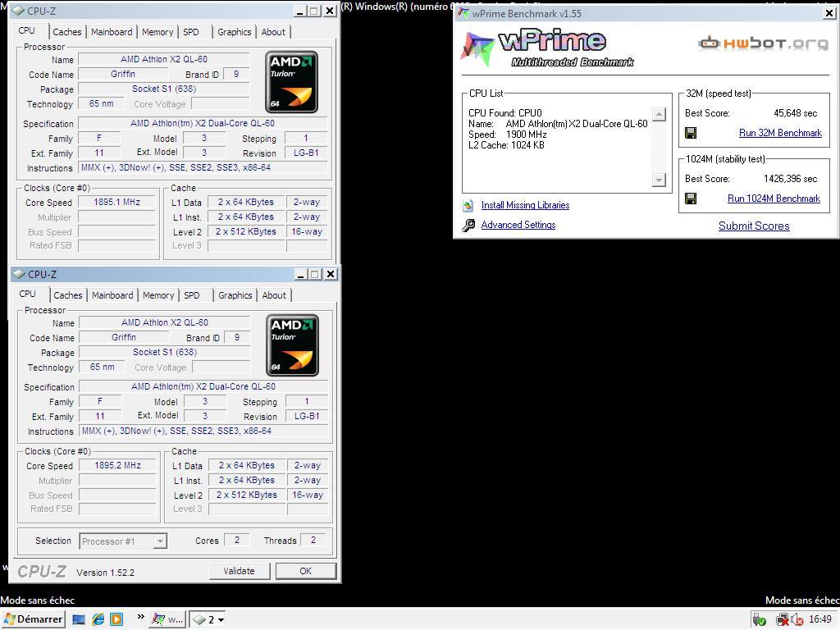Expand the quick launch overflow chevron
840x630 pixels.
coord(140,617)
